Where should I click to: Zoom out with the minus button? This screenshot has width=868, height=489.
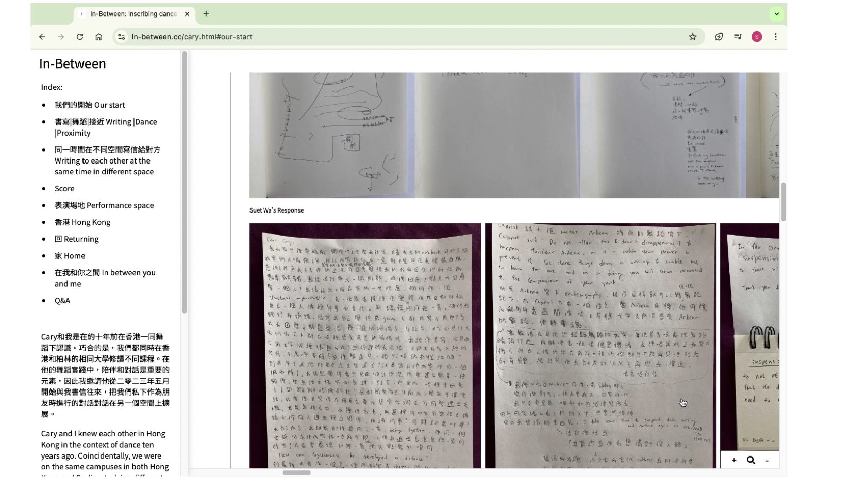pos(767,460)
